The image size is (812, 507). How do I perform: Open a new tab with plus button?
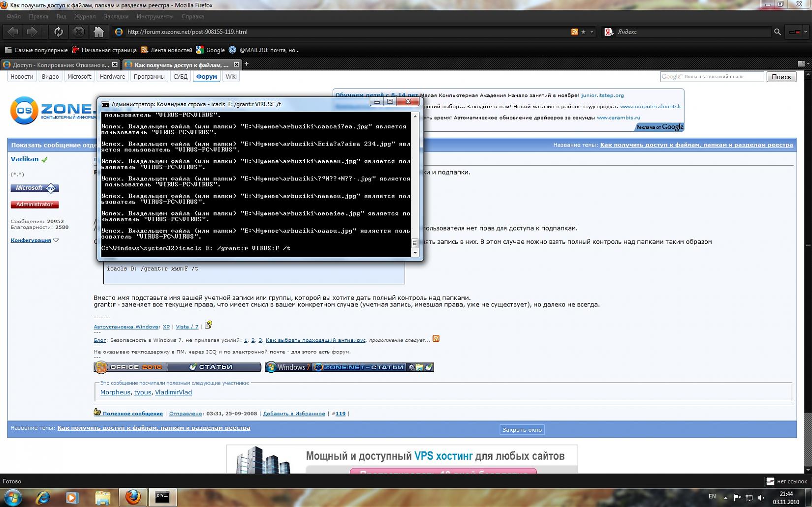click(247, 64)
